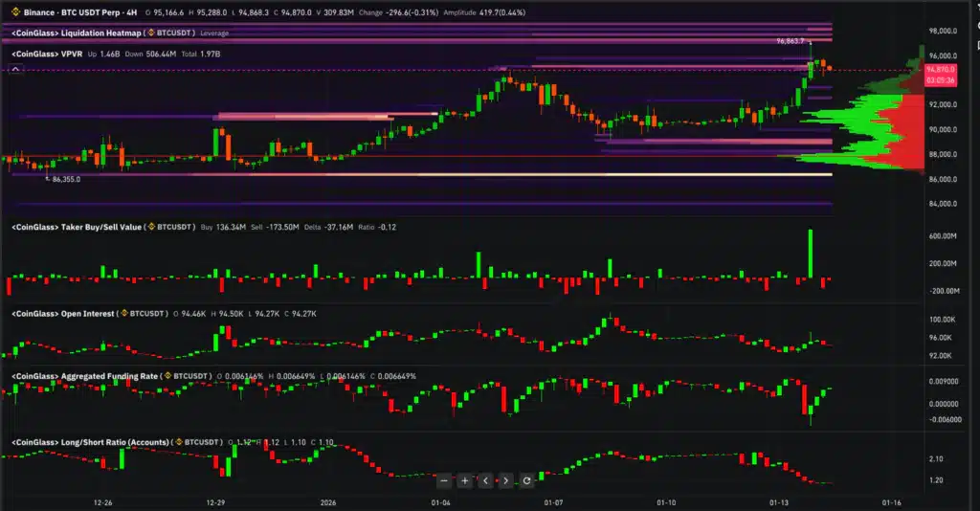Zoom in the chart with plus button
The height and width of the screenshot is (511, 980).
(x=465, y=480)
